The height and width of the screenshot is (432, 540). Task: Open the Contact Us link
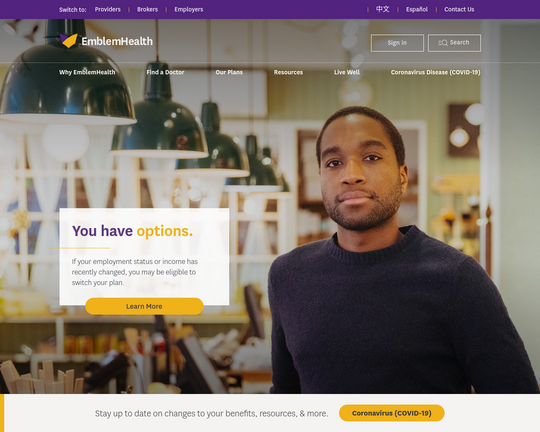click(459, 9)
